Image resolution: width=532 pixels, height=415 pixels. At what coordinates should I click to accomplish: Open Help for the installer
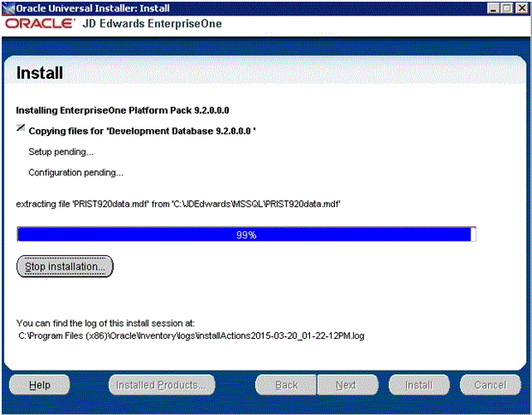pos(39,385)
